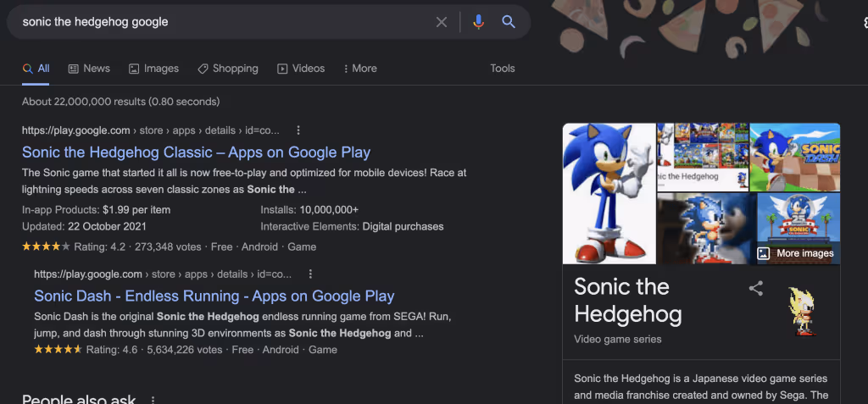The height and width of the screenshot is (404, 868).
Task: Switch to the Shopping tab
Action: click(228, 69)
